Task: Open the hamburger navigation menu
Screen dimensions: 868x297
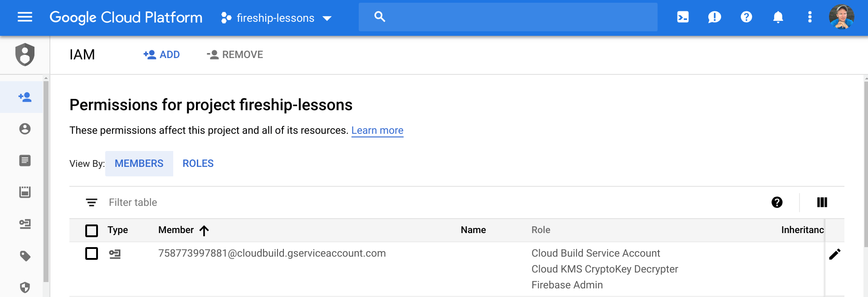Action: (24, 17)
